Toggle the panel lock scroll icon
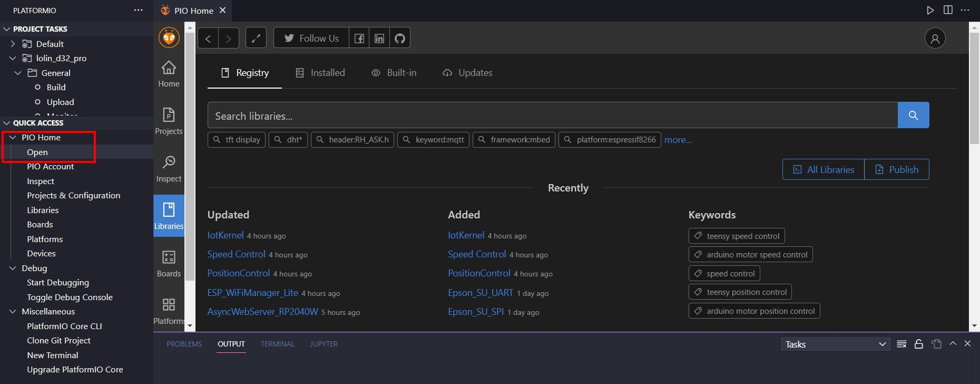 (918, 344)
